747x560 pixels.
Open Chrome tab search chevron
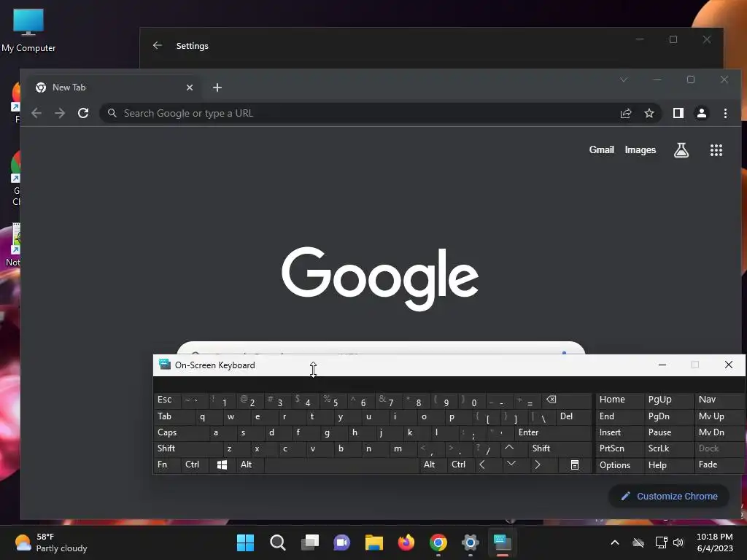click(x=624, y=79)
